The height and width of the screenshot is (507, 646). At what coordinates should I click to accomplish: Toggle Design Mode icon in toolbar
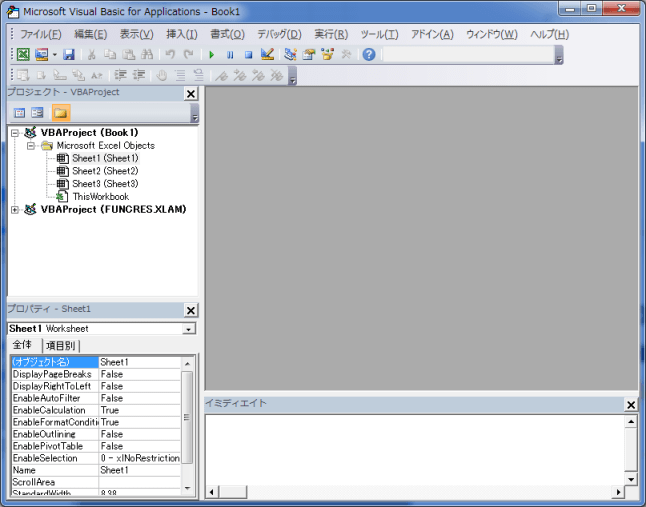[x=267, y=54]
